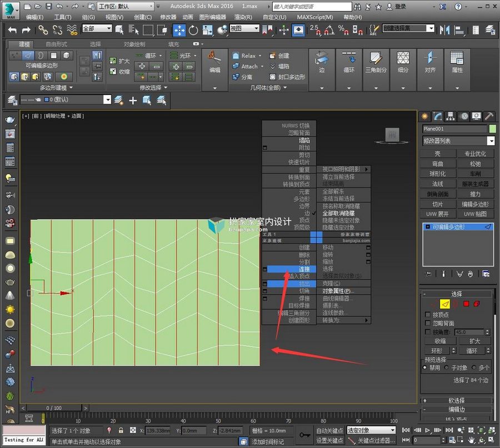Screen dimensions: 500x448
Task: Click the Play animation button
Action: click(428, 430)
